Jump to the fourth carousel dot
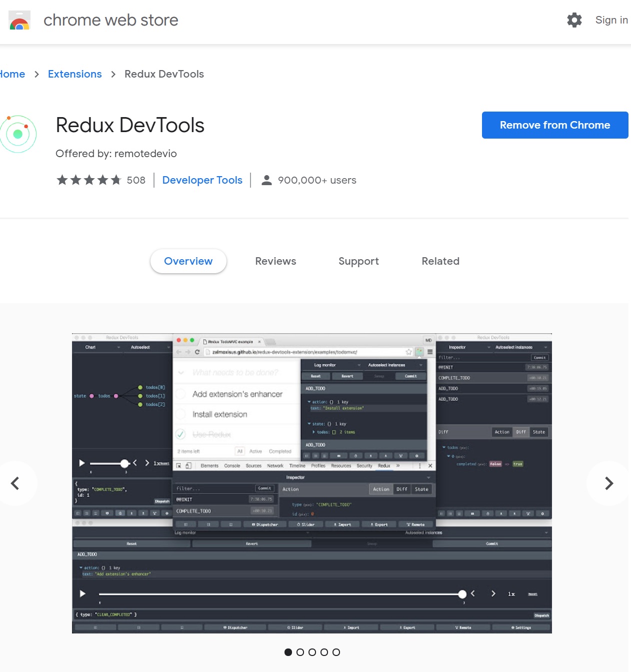 [x=324, y=652]
